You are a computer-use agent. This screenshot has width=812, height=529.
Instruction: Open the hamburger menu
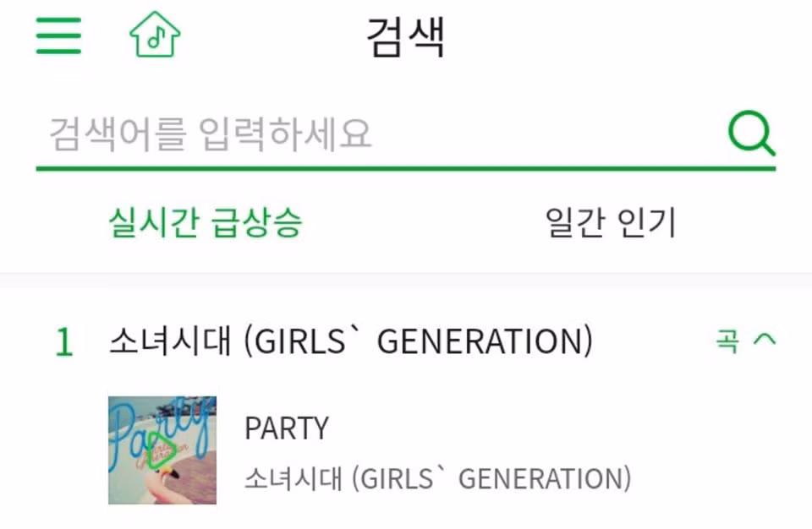58,35
